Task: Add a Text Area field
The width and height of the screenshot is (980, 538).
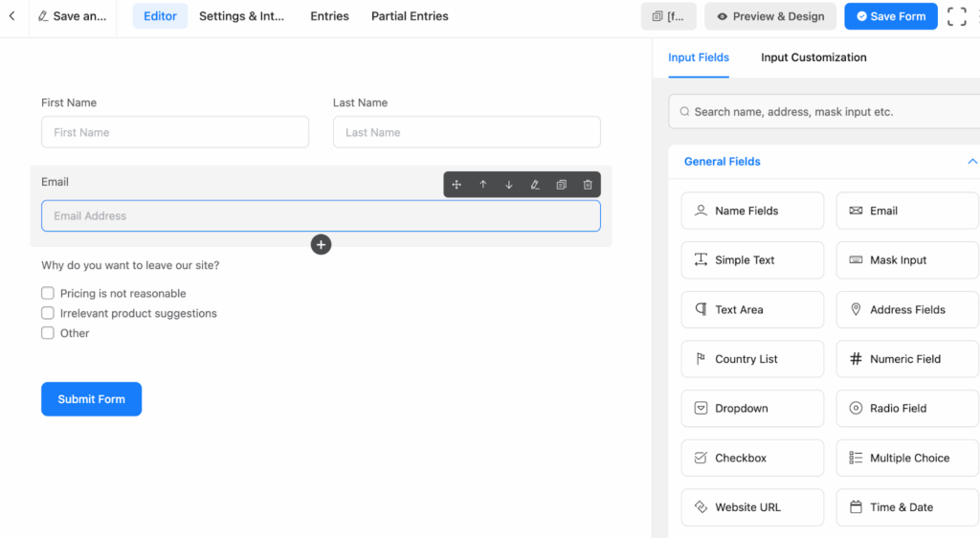Action: click(x=752, y=309)
